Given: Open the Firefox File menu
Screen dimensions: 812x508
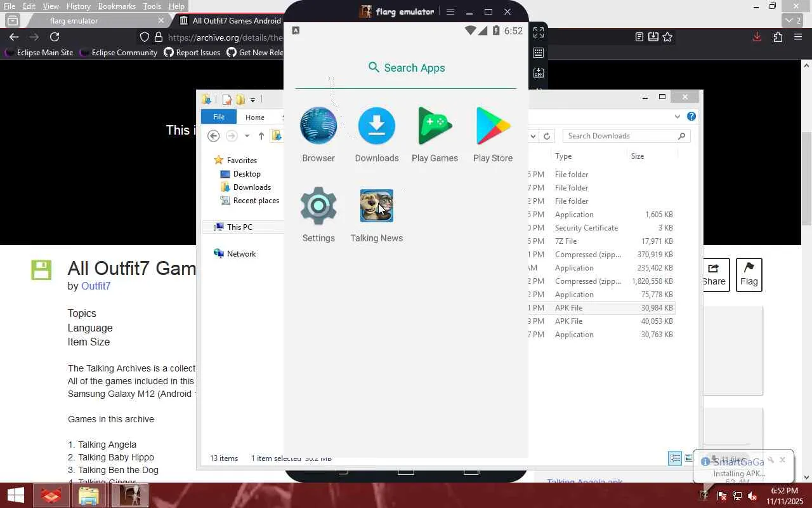Looking at the screenshot, I should pos(10,6).
